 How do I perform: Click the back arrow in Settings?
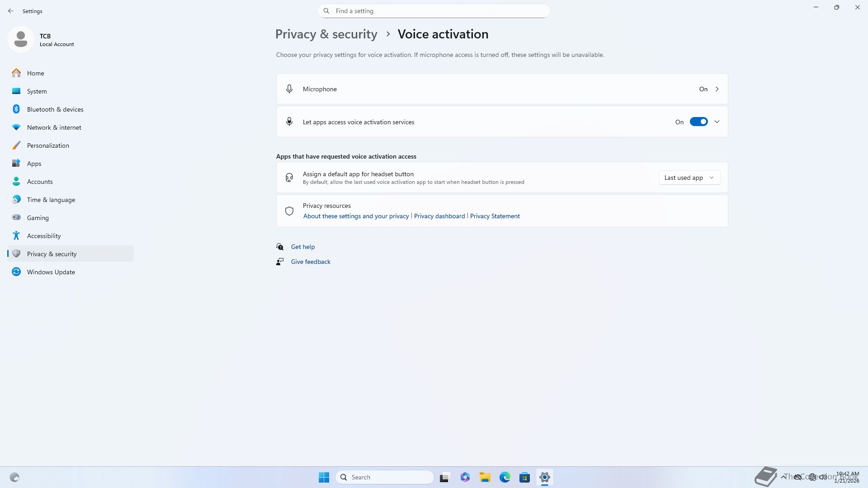coord(11,11)
